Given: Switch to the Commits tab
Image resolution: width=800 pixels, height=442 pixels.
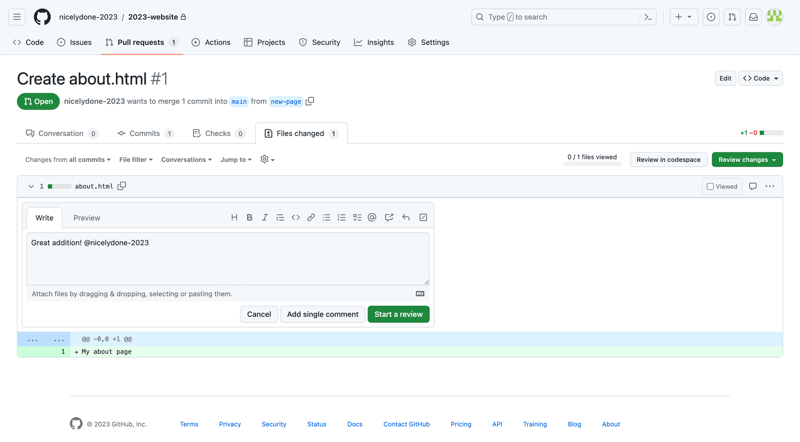Looking at the screenshot, I should tap(145, 133).
